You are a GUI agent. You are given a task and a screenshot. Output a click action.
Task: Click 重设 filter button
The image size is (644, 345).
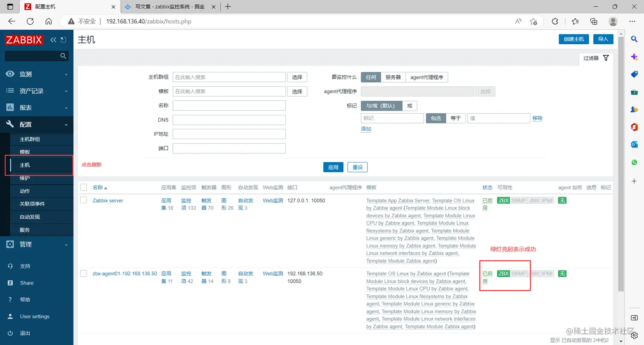[x=357, y=167]
